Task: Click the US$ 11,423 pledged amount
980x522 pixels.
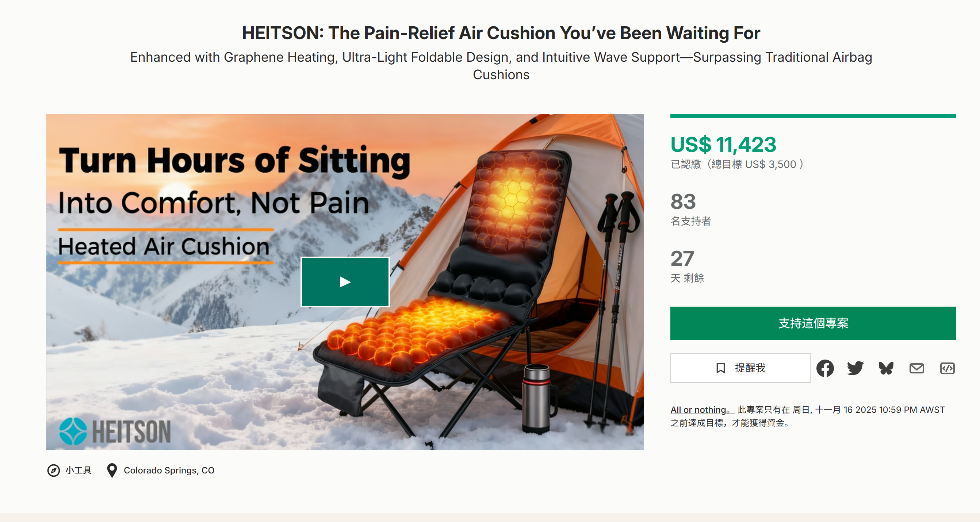Action: 723,145
